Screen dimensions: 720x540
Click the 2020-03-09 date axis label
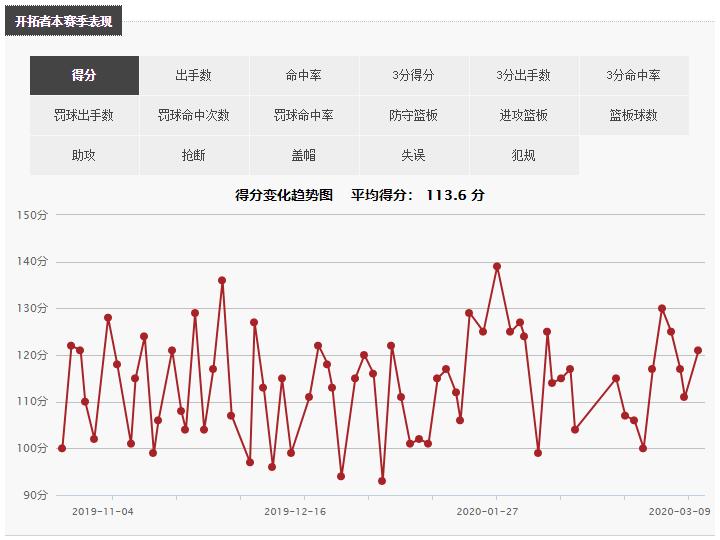click(x=680, y=512)
